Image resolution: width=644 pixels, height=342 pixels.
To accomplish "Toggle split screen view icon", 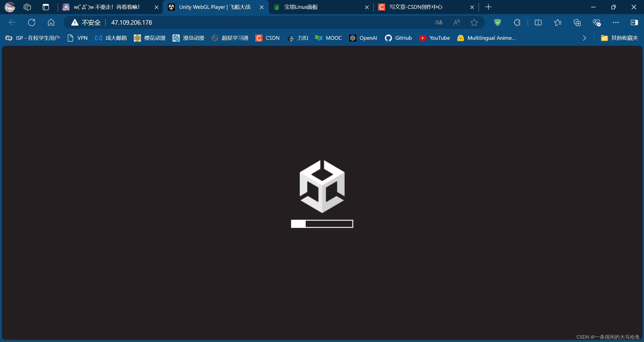I will coord(538,22).
